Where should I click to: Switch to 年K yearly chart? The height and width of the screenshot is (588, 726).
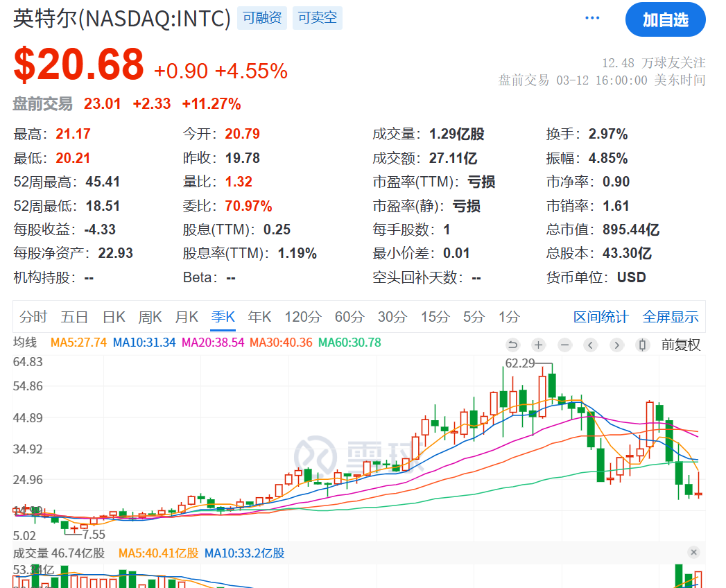(260, 317)
